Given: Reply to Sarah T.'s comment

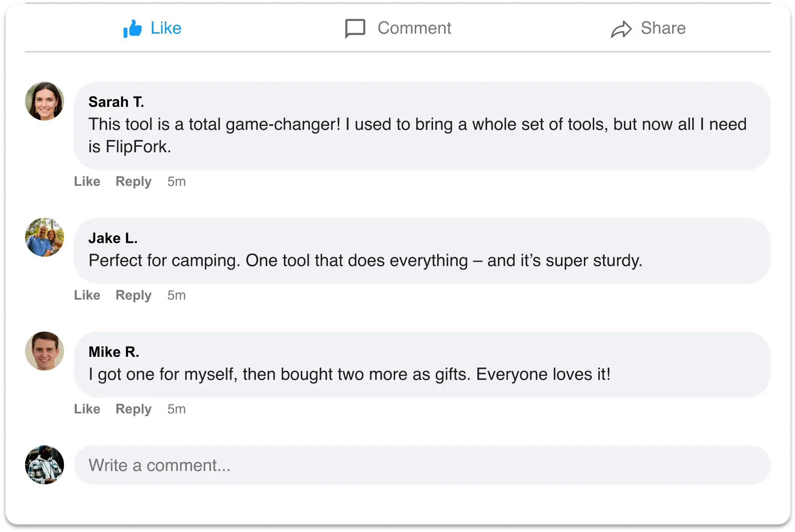Looking at the screenshot, I should [134, 182].
